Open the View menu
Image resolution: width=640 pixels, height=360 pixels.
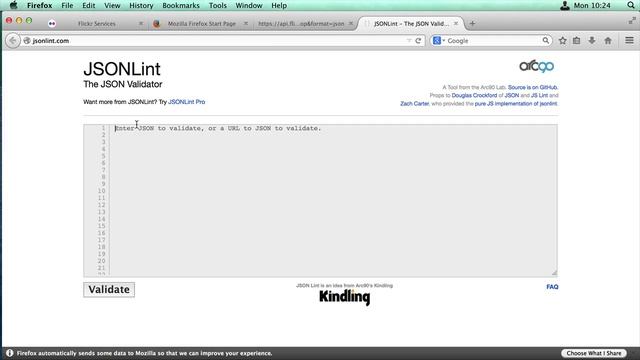tap(112, 5)
